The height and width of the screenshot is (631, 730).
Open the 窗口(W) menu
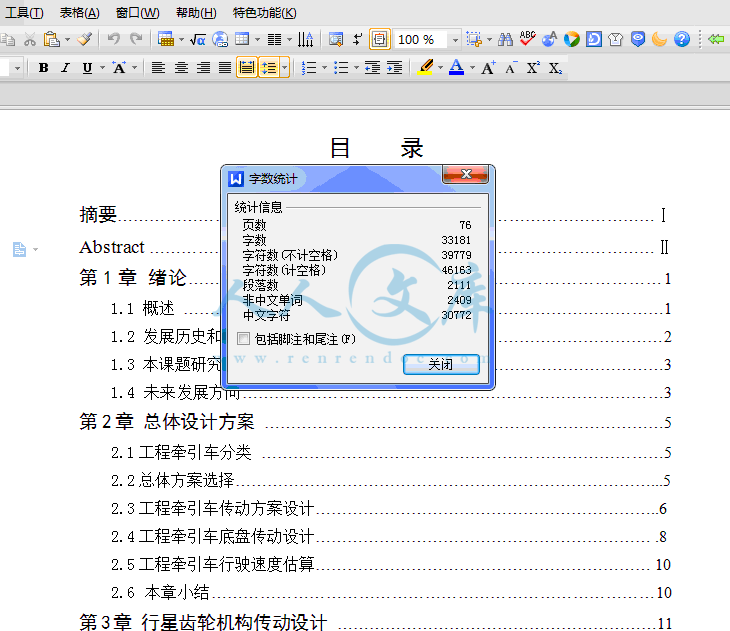pyautogui.click(x=137, y=13)
